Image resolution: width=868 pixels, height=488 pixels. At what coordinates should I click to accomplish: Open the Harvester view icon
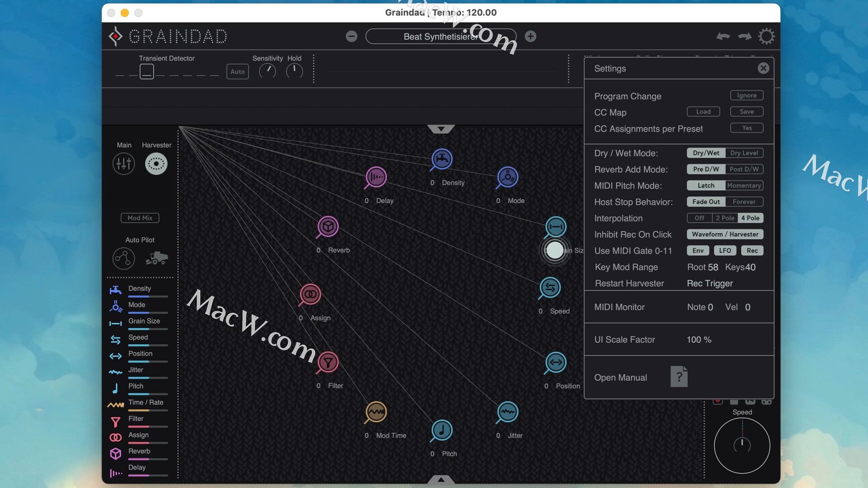pos(156,164)
